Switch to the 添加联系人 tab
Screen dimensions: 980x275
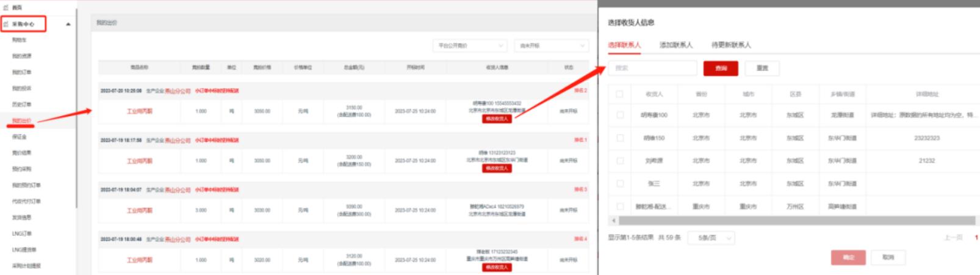click(x=676, y=45)
